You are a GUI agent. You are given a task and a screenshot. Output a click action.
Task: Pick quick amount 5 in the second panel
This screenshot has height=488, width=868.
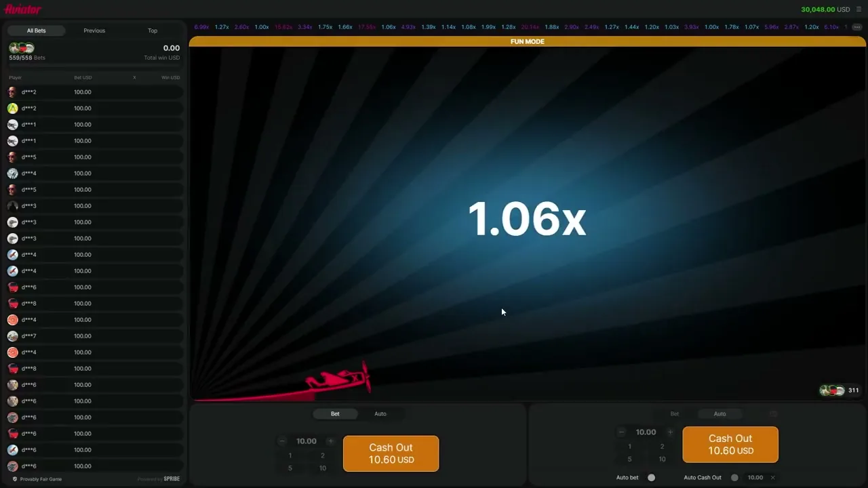tap(630, 460)
